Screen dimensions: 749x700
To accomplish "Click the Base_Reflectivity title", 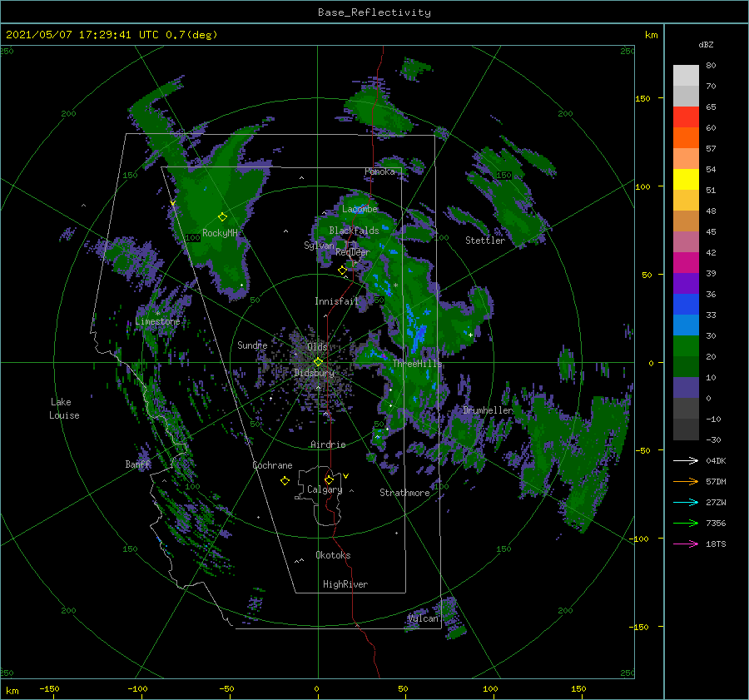I will (374, 12).
